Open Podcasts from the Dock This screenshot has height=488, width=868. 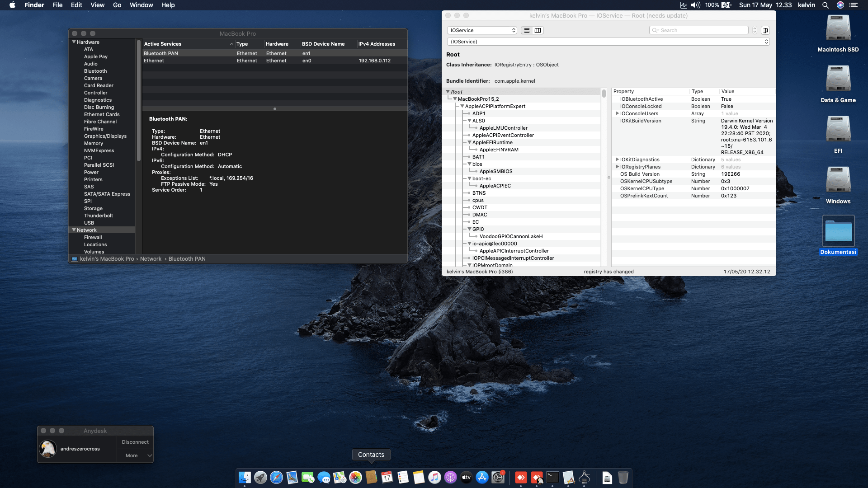point(450,477)
